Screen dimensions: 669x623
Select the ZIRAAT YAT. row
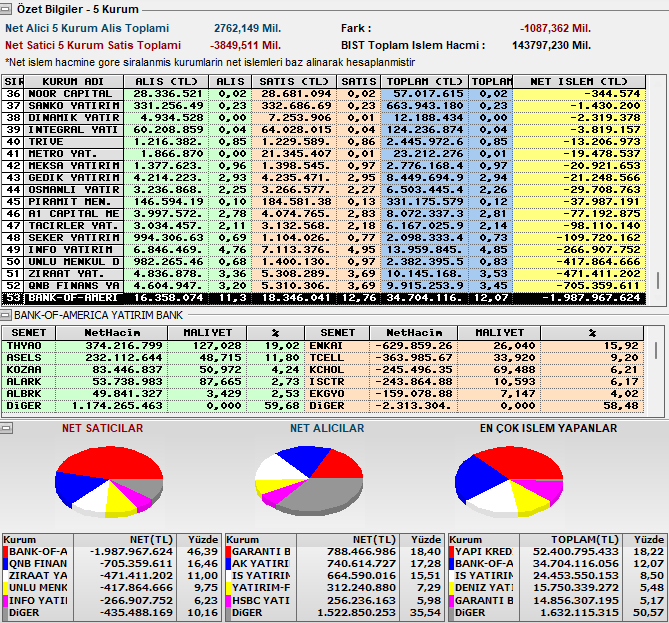[x=323, y=274]
